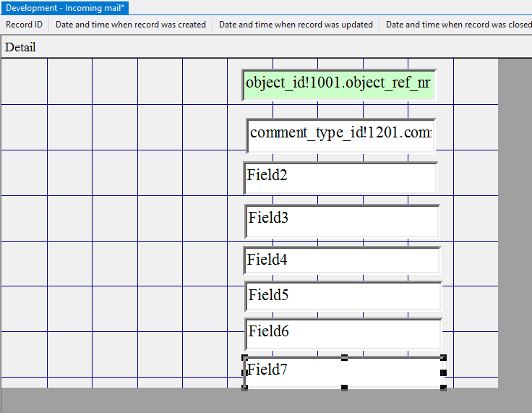
Task: Click on the Field5 control
Action: click(343, 296)
